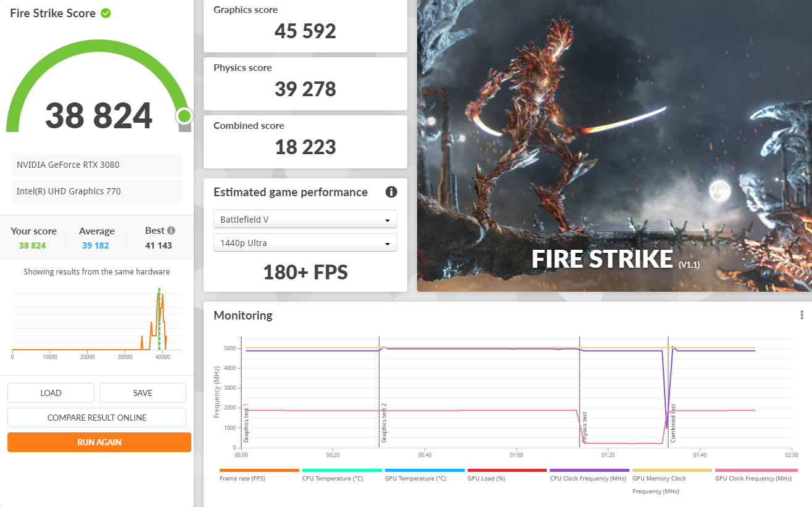Viewport: 812px width, 507px height.
Task: Open the 1440p Ultra resolution dropdown
Action: pos(305,243)
